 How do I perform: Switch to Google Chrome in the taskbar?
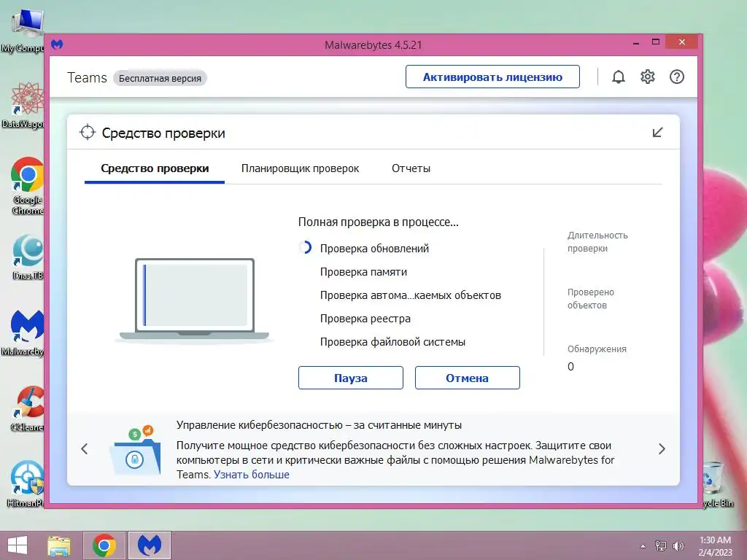pyautogui.click(x=104, y=545)
